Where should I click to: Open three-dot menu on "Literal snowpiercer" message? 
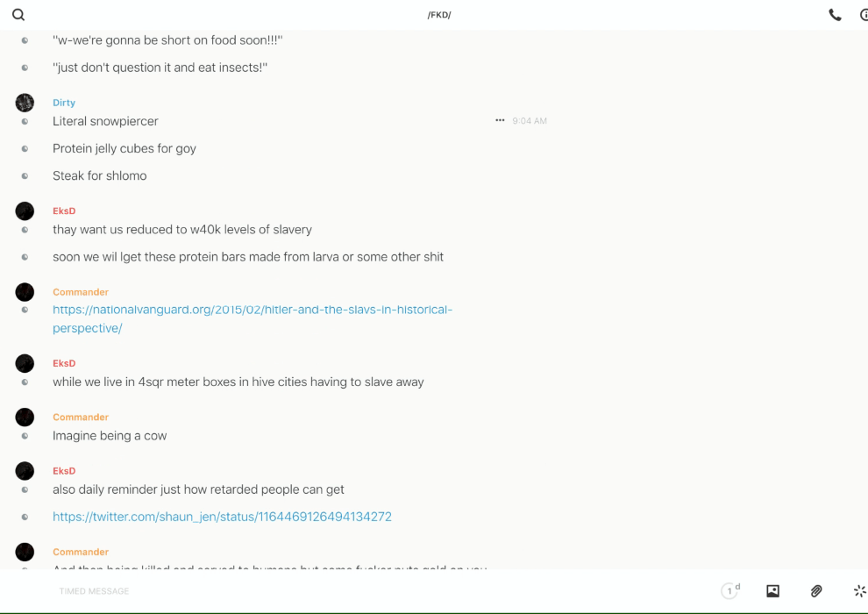500,121
